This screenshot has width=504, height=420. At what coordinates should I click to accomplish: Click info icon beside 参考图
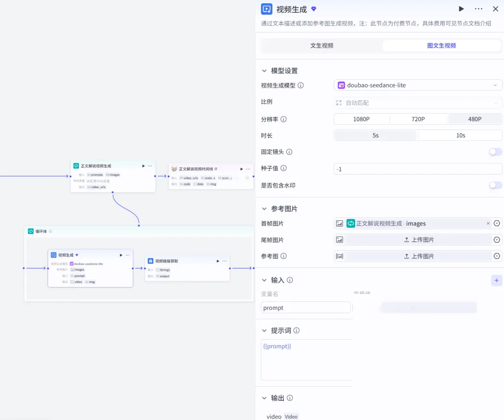pyautogui.click(x=284, y=256)
